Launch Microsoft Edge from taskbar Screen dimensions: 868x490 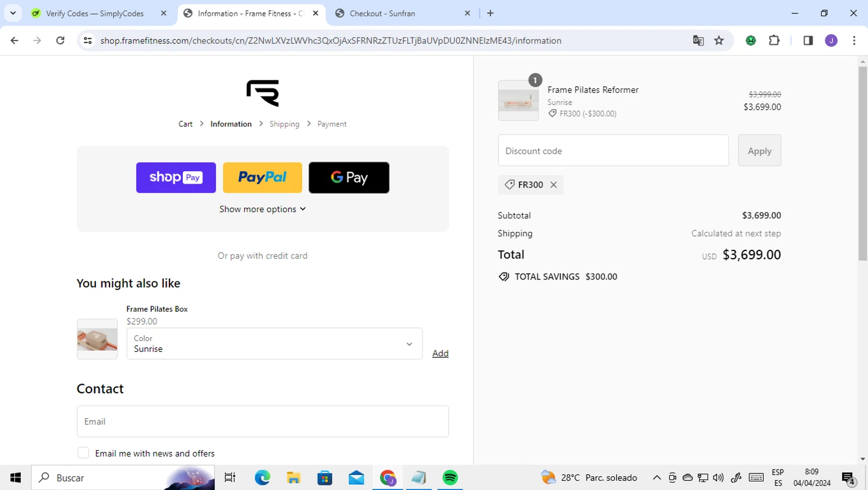(262, 478)
